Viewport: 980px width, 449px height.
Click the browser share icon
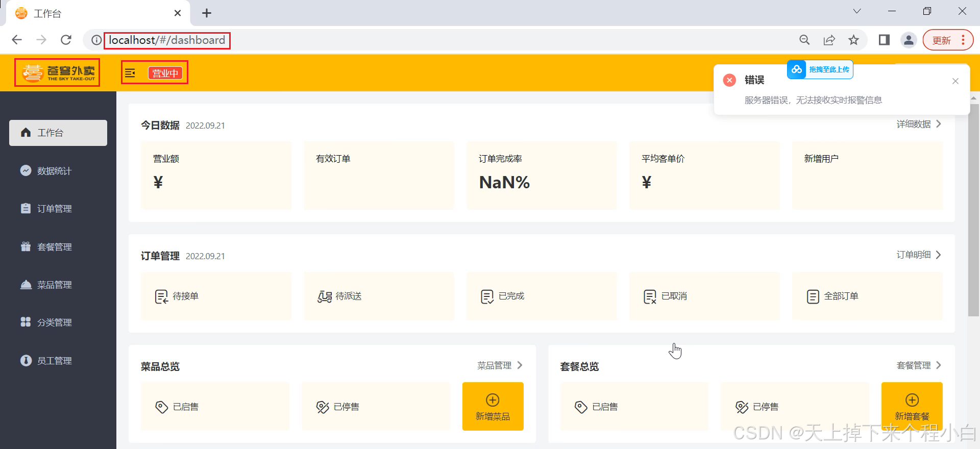829,40
